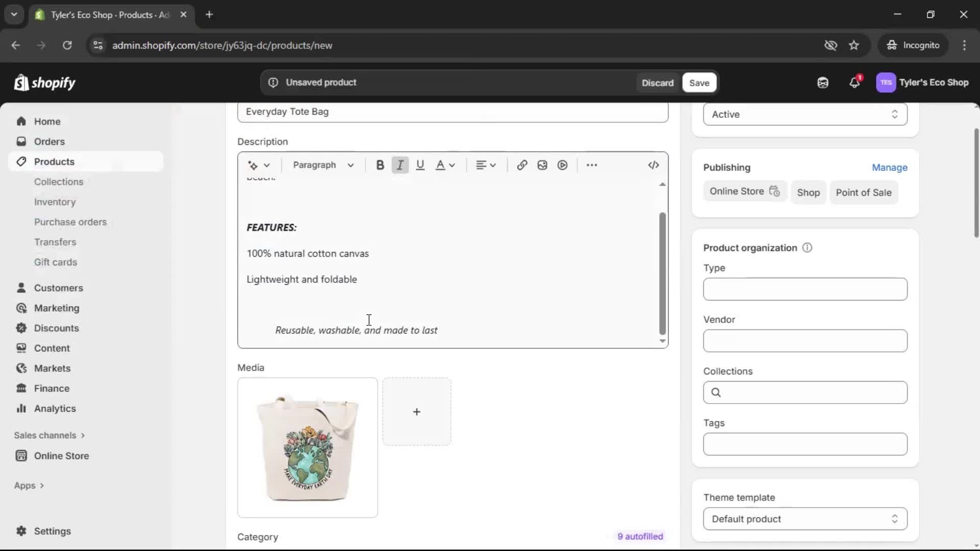Open the Paragraph style dropdown
The width and height of the screenshot is (980, 551).
tap(324, 165)
